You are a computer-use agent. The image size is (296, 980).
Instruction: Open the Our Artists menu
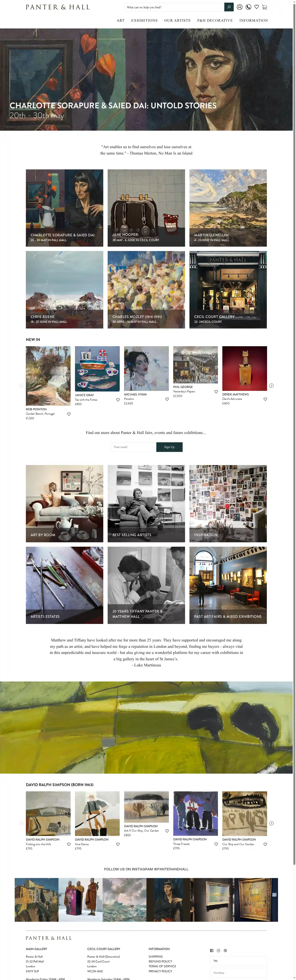[x=177, y=21]
